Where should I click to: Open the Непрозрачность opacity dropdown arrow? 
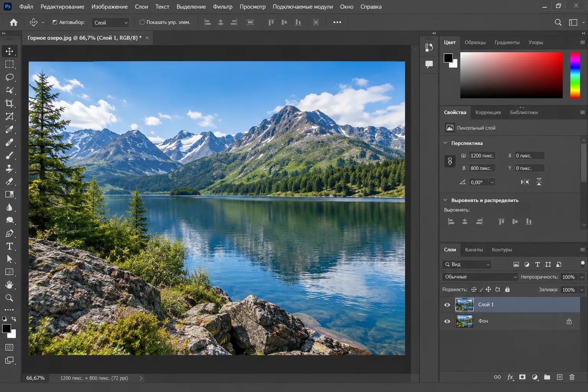coord(582,277)
